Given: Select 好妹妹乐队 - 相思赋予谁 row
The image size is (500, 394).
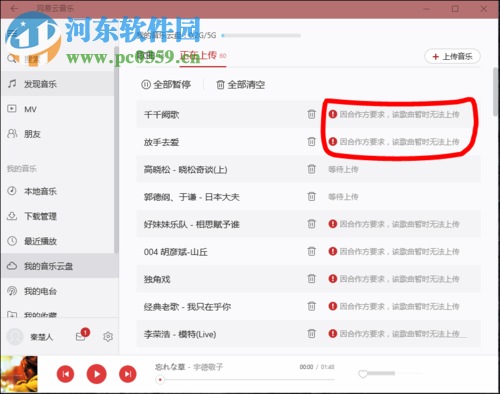Looking at the screenshot, I should [309, 224].
